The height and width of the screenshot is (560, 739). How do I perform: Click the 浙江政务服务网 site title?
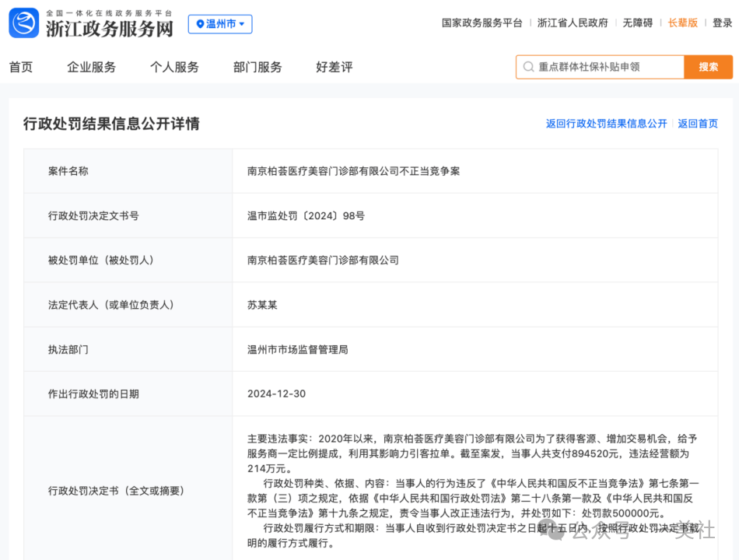tap(110, 29)
